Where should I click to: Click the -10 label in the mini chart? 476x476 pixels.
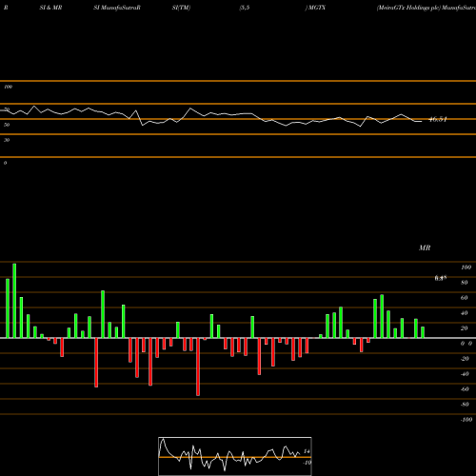(307, 463)
